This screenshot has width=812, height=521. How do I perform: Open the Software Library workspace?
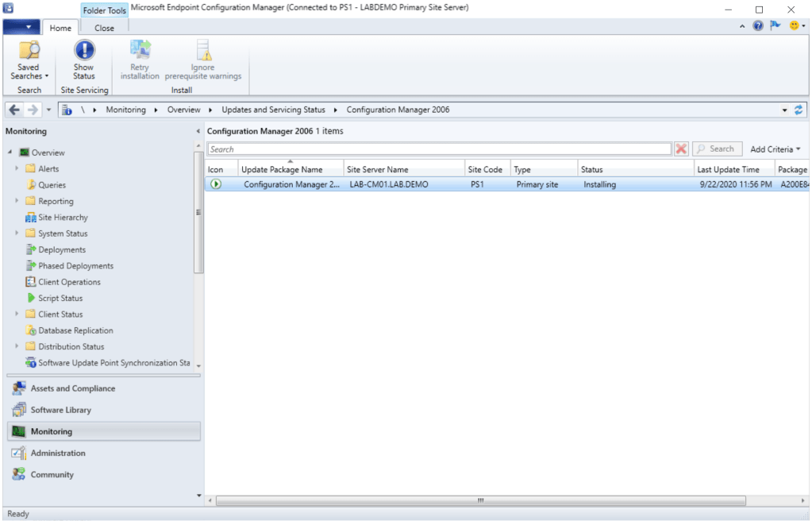60,411
